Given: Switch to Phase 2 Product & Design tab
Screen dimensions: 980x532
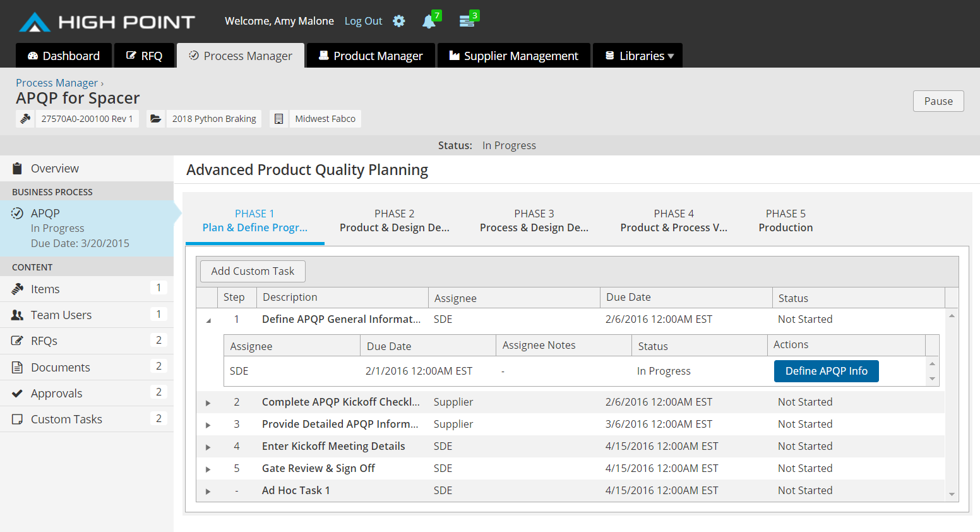Looking at the screenshot, I should point(394,221).
